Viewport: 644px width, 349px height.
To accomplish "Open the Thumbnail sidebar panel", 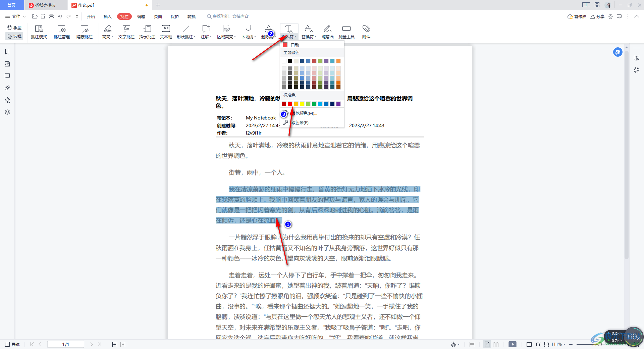I will click(7, 64).
